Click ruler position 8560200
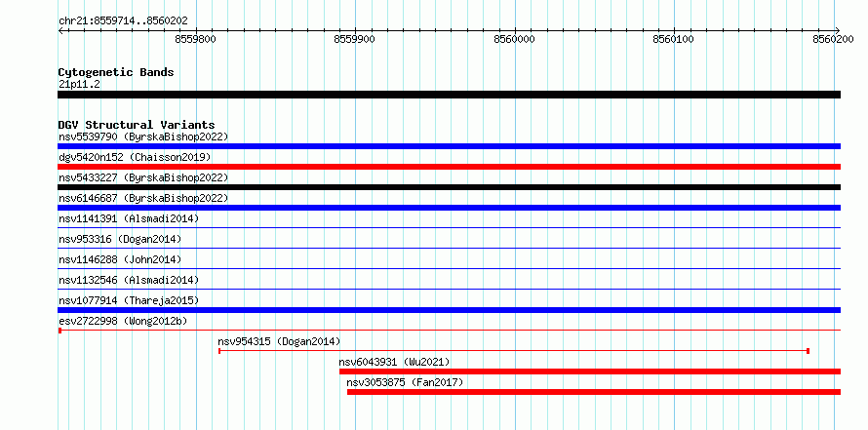The height and width of the screenshot is (430, 868). point(834,39)
